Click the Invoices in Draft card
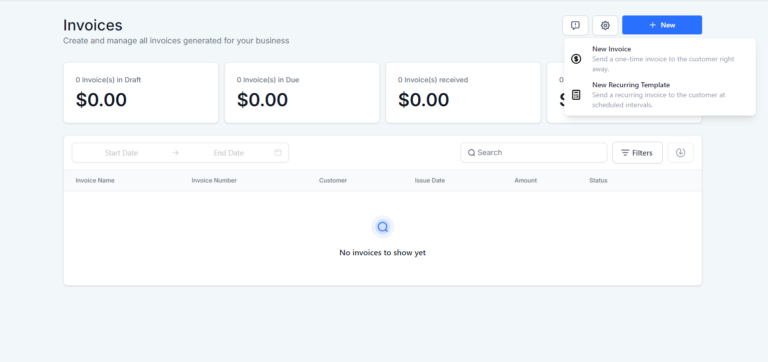 [141, 93]
